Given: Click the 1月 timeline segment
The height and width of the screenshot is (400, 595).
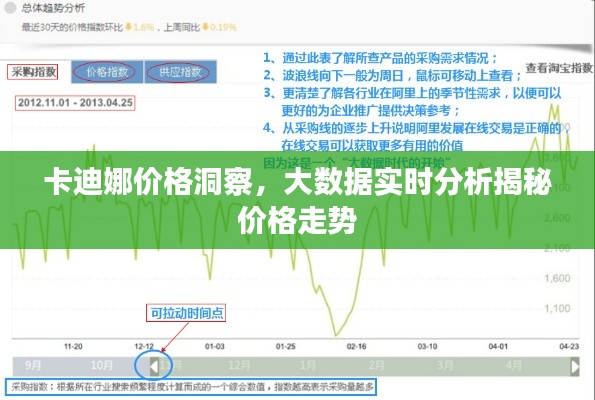Looking at the screenshot, I should [307, 366].
